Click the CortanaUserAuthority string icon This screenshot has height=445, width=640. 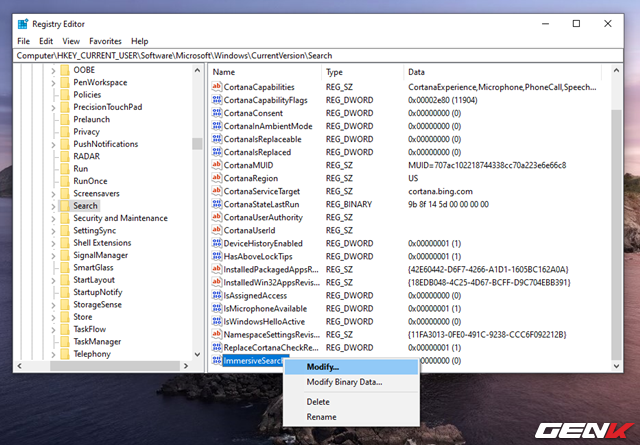pos(216,217)
